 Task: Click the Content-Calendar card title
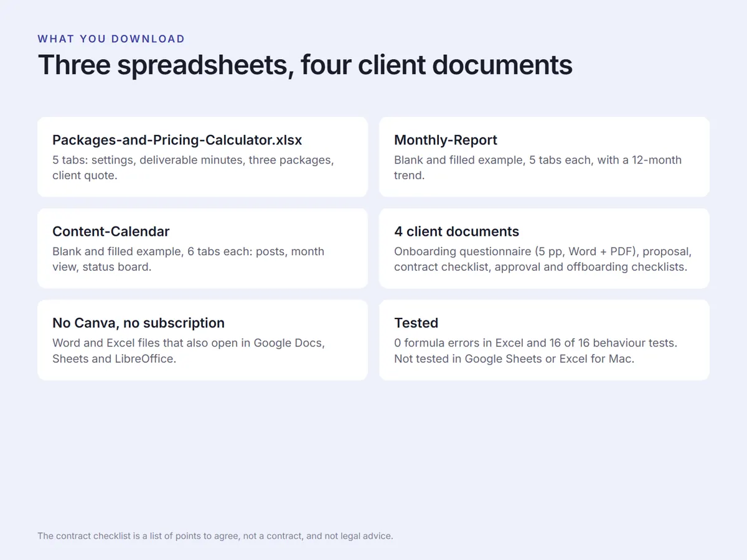coord(111,231)
